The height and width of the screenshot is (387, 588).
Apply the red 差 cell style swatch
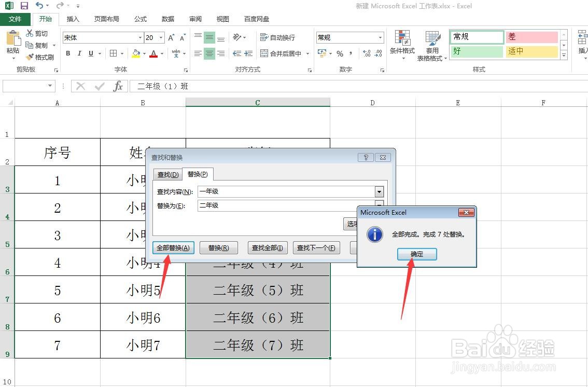pyautogui.click(x=532, y=37)
